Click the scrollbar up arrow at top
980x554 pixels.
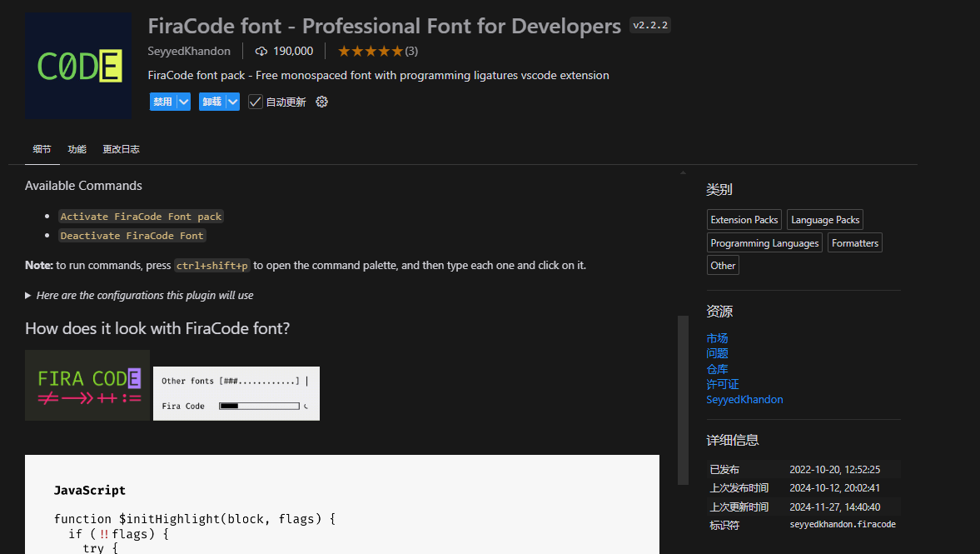pyautogui.click(x=683, y=172)
